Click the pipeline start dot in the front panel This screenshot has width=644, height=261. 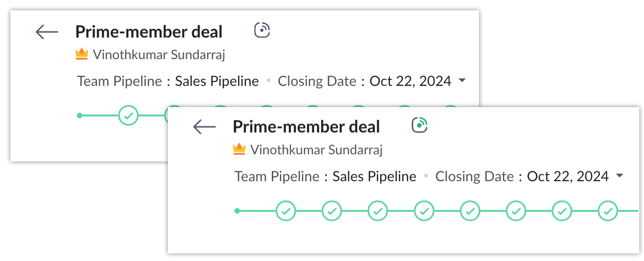coord(237,211)
